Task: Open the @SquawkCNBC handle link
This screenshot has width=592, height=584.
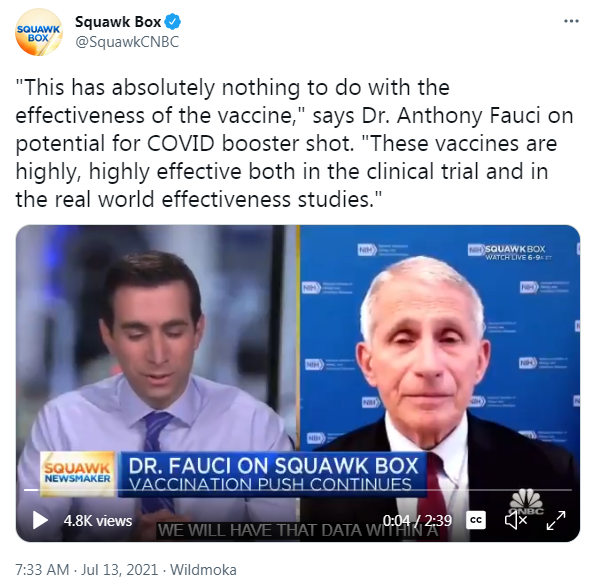Action: click(127, 42)
